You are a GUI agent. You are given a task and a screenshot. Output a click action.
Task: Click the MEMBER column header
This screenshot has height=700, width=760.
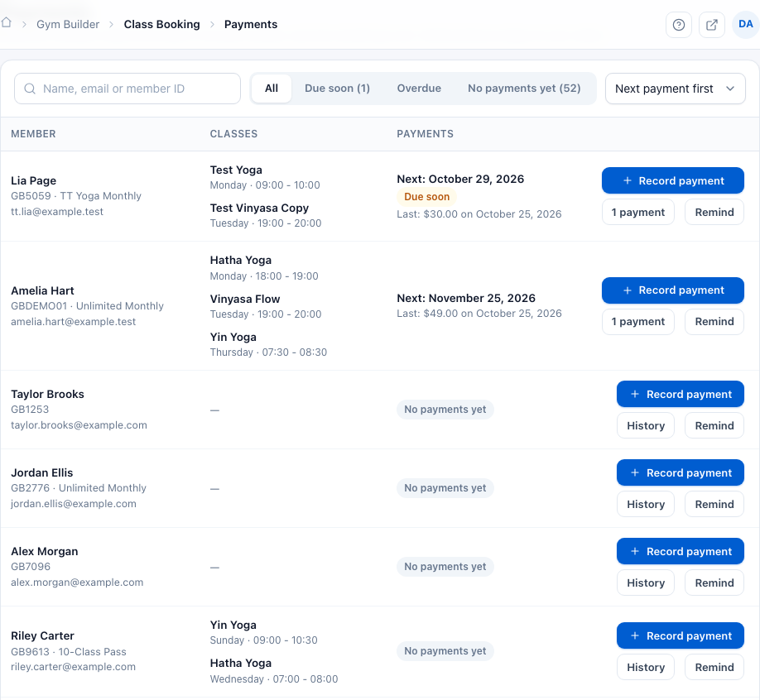33,134
